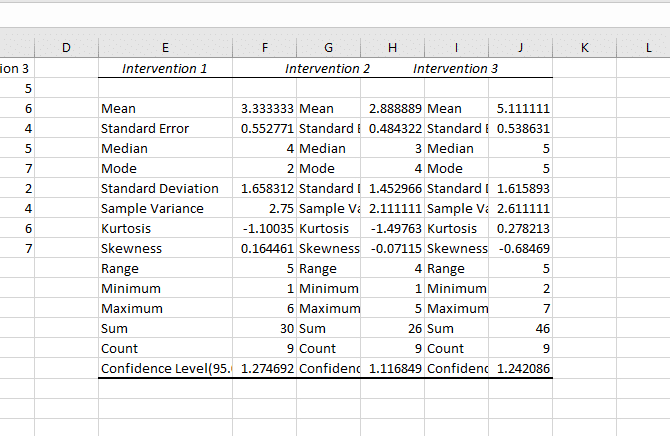Click the Kurtosis value -1.10035

coord(267,229)
